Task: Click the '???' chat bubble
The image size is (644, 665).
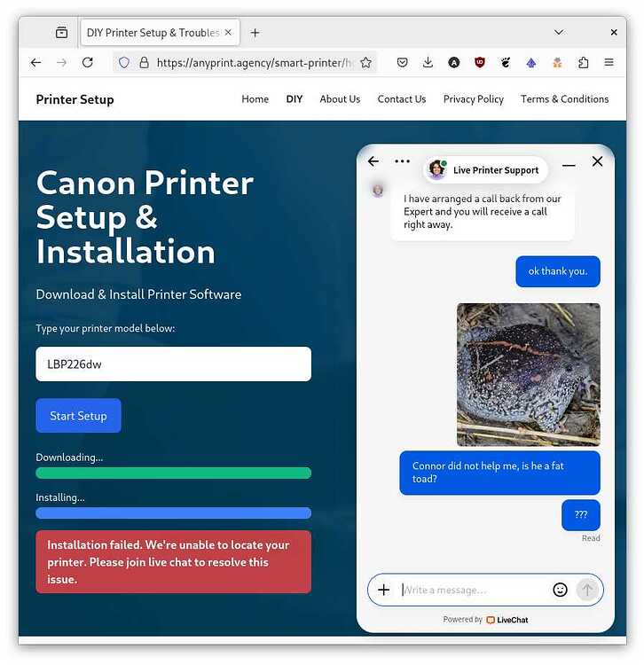Action: (x=581, y=515)
